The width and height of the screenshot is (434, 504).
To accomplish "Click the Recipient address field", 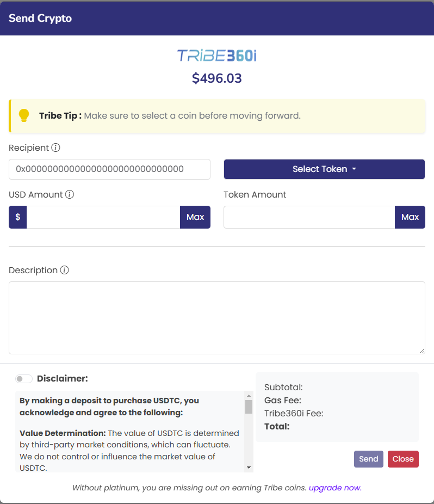I will click(x=109, y=169).
